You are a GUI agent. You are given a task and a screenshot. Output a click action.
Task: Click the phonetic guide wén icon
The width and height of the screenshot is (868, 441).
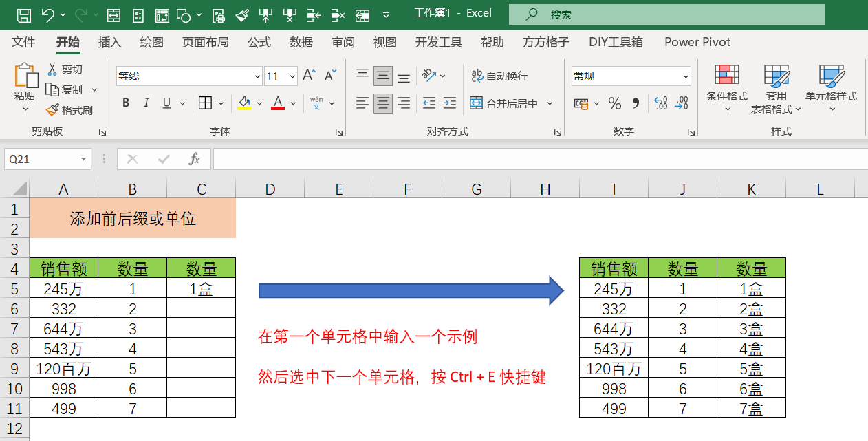coord(316,103)
